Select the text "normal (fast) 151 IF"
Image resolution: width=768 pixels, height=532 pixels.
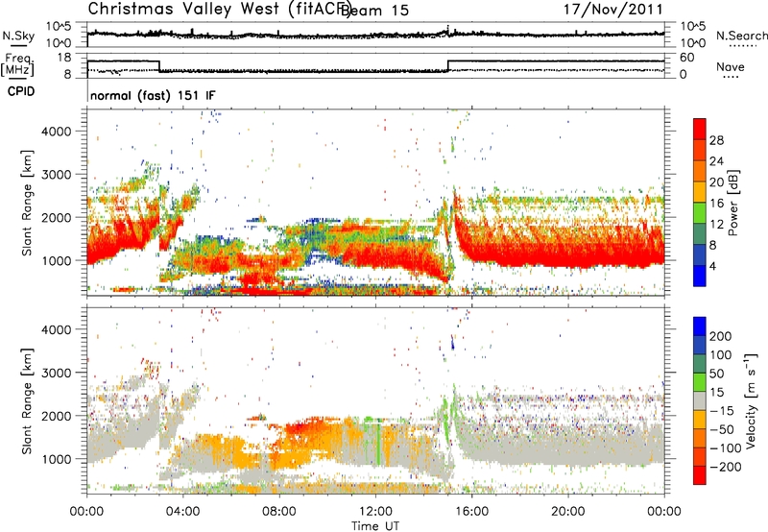pyautogui.click(x=153, y=95)
